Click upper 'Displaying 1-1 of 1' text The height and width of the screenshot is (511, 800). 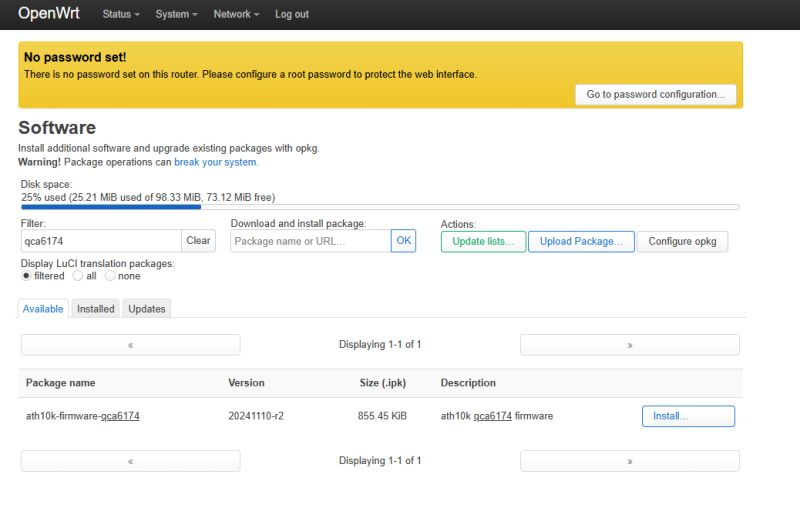tap(380, 345)
